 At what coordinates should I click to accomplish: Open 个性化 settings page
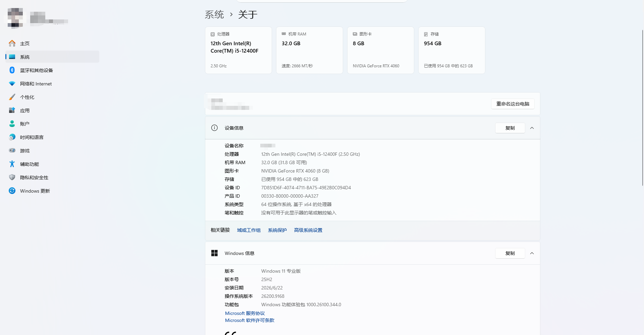click(52, 97)
